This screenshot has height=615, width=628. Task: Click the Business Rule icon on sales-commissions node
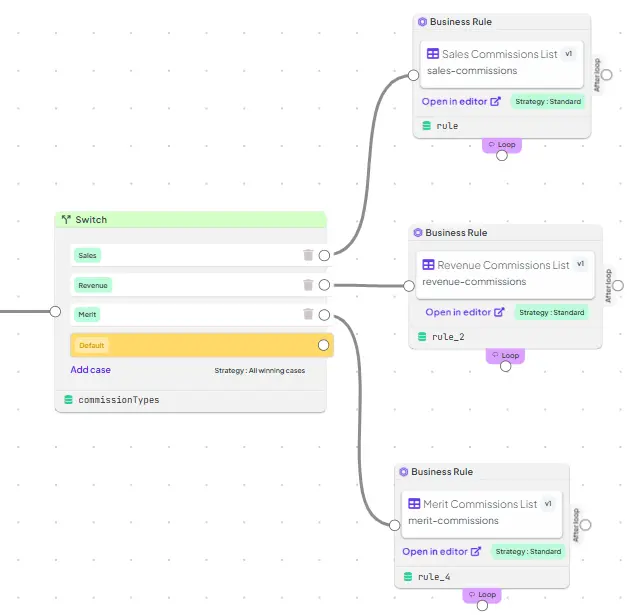[x=422, y=22]
